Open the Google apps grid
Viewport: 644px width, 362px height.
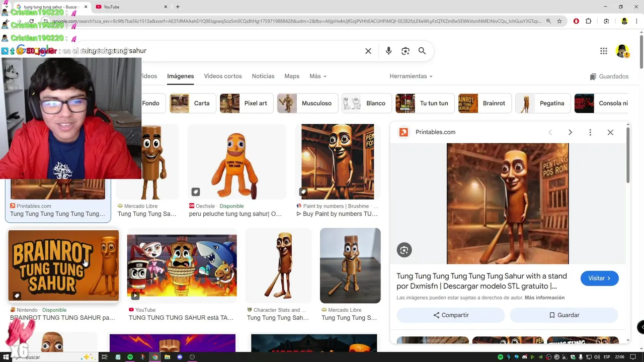coord(604,51)
